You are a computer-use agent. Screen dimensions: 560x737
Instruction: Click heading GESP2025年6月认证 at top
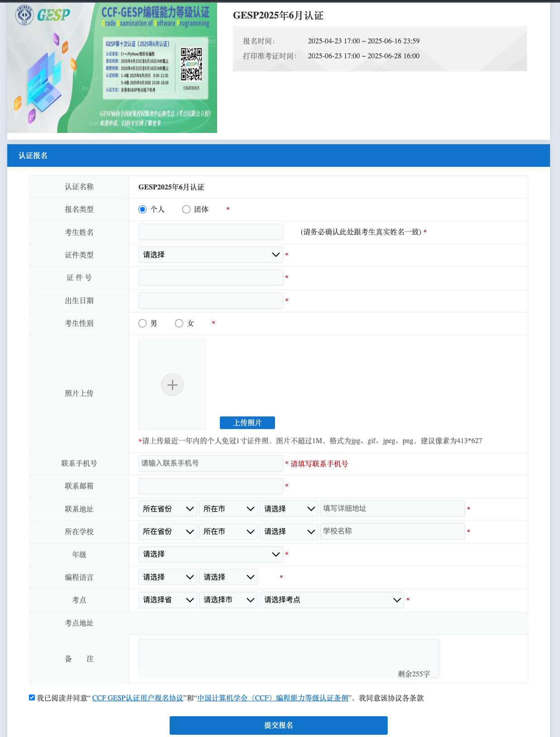[278, 15]
